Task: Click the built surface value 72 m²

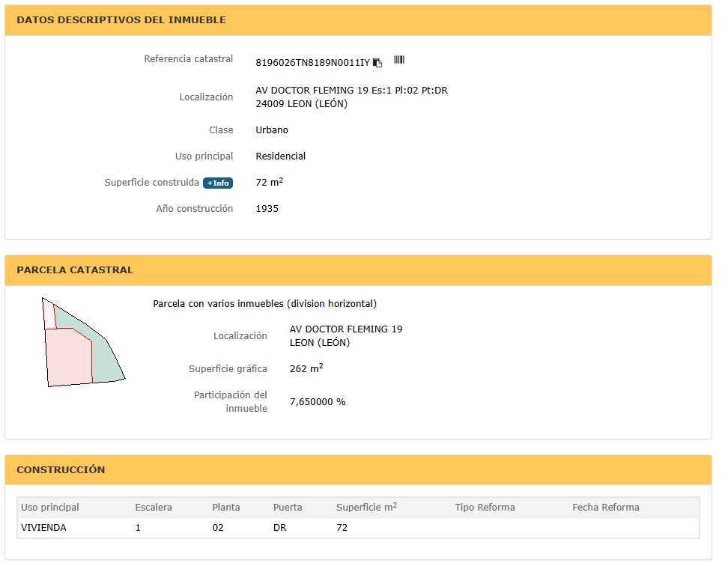Action: (x=270, y=182)
